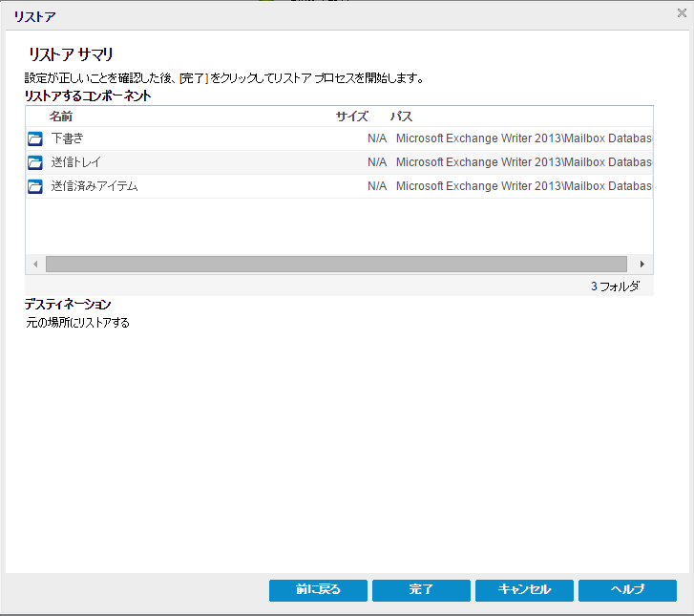Click the 3 フォルダ count label
694x616 pixels.
615,287
